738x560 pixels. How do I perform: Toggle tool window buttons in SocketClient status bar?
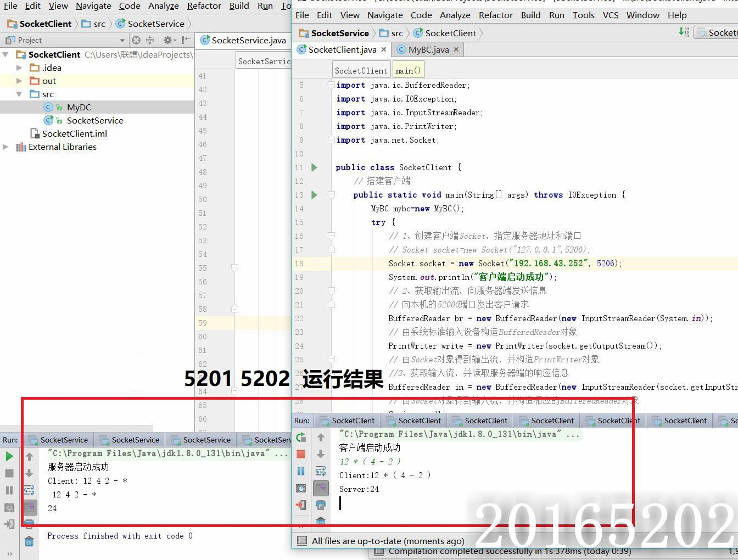click(301, 541)
